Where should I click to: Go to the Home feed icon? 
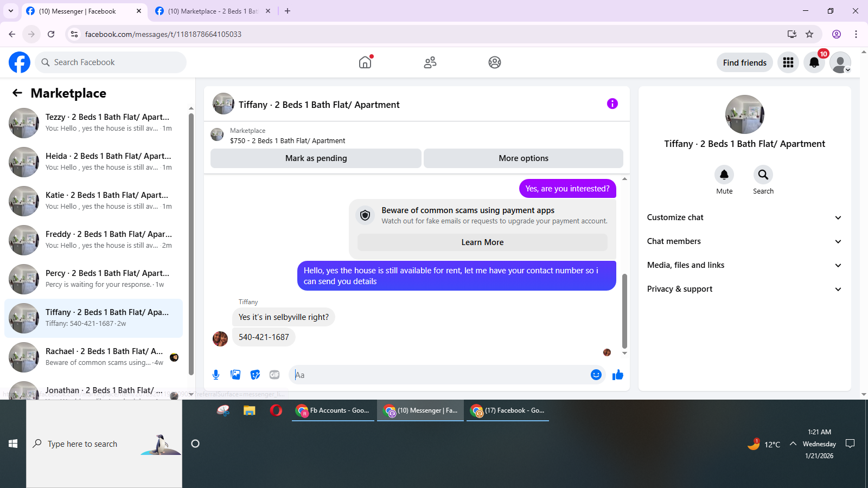365,62
